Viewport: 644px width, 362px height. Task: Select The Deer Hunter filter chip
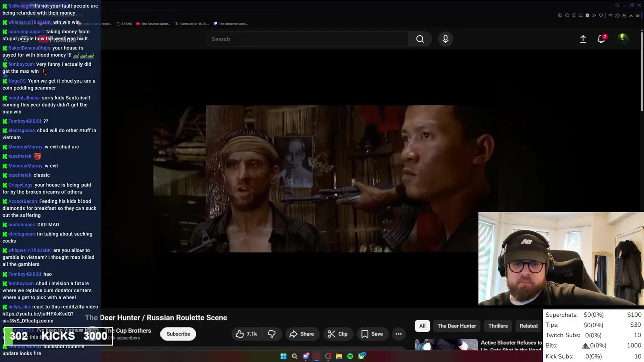tap(457, 326)
